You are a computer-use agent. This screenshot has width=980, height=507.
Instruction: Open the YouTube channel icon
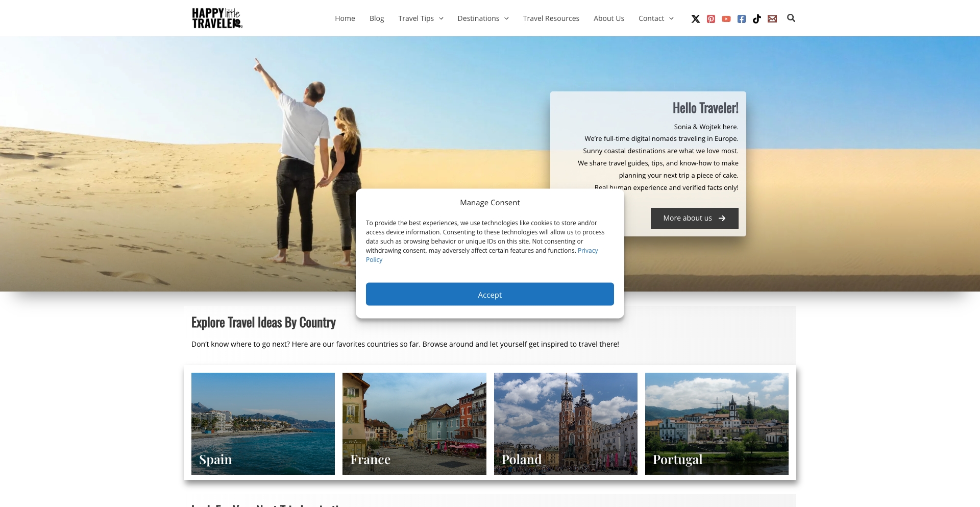(x=726, y=18)
